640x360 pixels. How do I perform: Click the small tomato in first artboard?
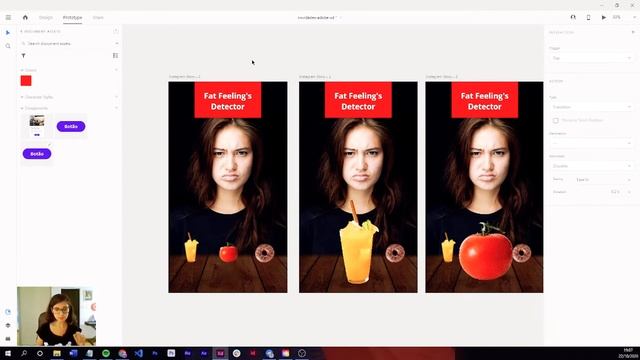228,253
